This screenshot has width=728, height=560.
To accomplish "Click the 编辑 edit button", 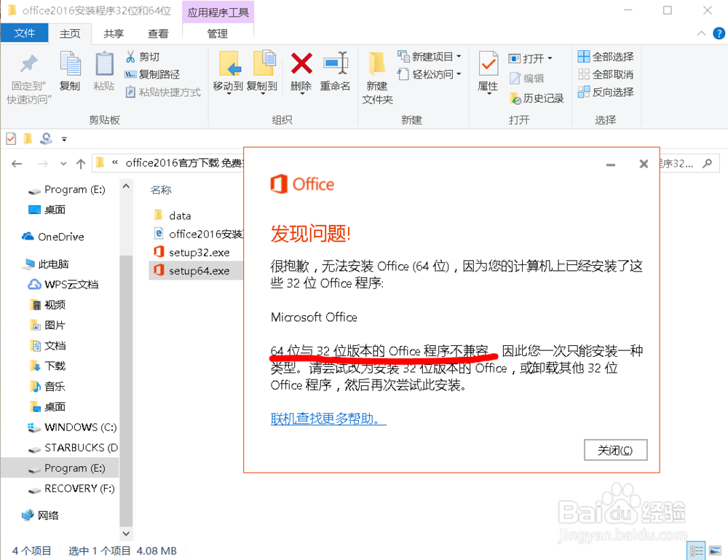I will [526, 78].
